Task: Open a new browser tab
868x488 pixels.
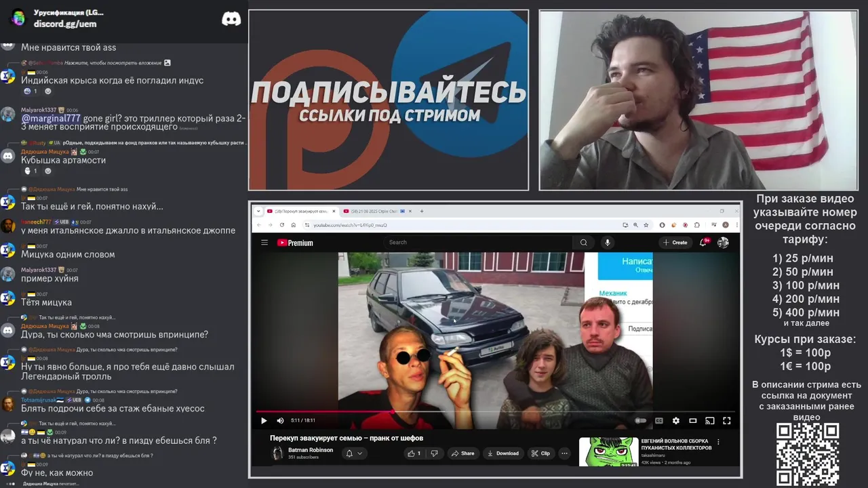Action: tap(422, 211)
